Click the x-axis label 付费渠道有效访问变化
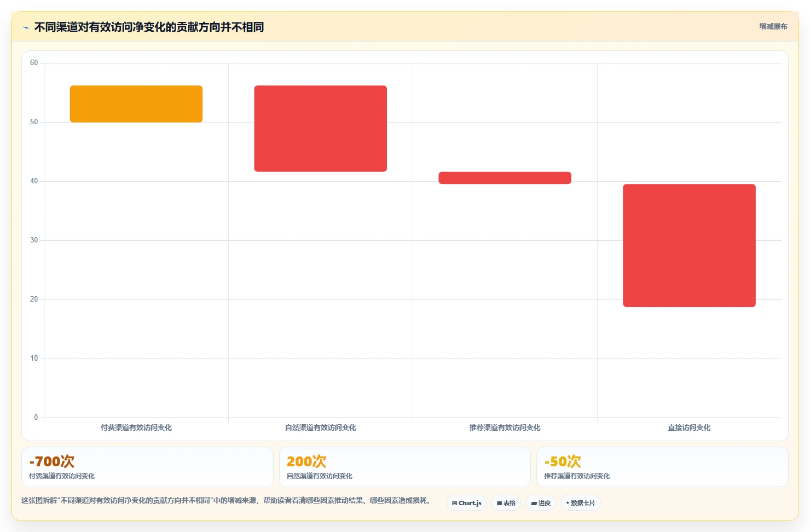Image resolution: width=810 pixels, height=532 pixels. [x=136, y=427]
